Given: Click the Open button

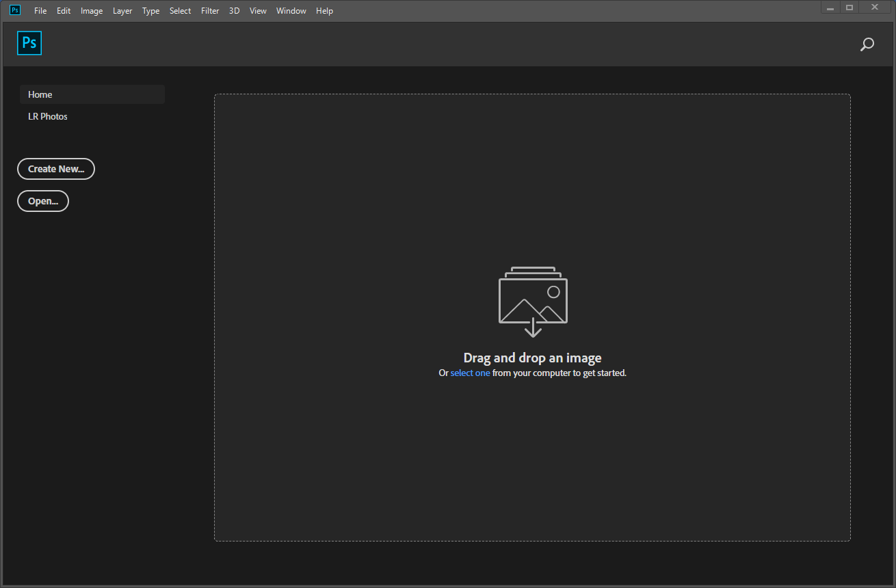Looking at the screenshot, I should [x=42, y=200].
